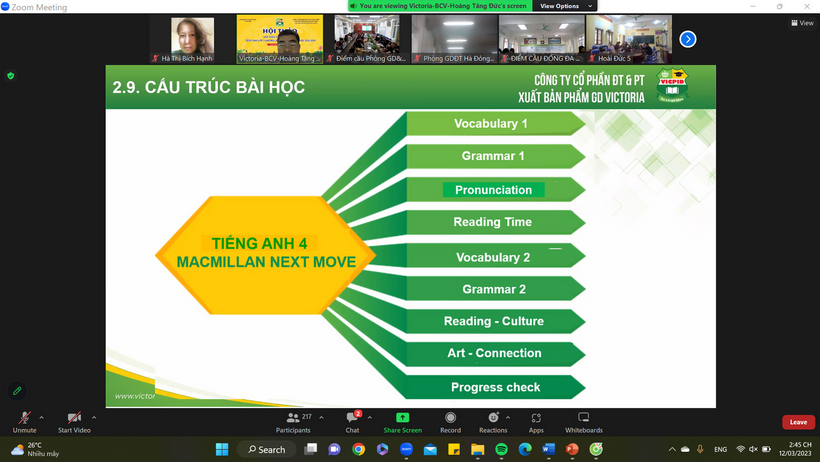Launch Google Chrome from the taskbar
Image resolution: width=820 pixels, height=462 pixels.
(358, 449)
